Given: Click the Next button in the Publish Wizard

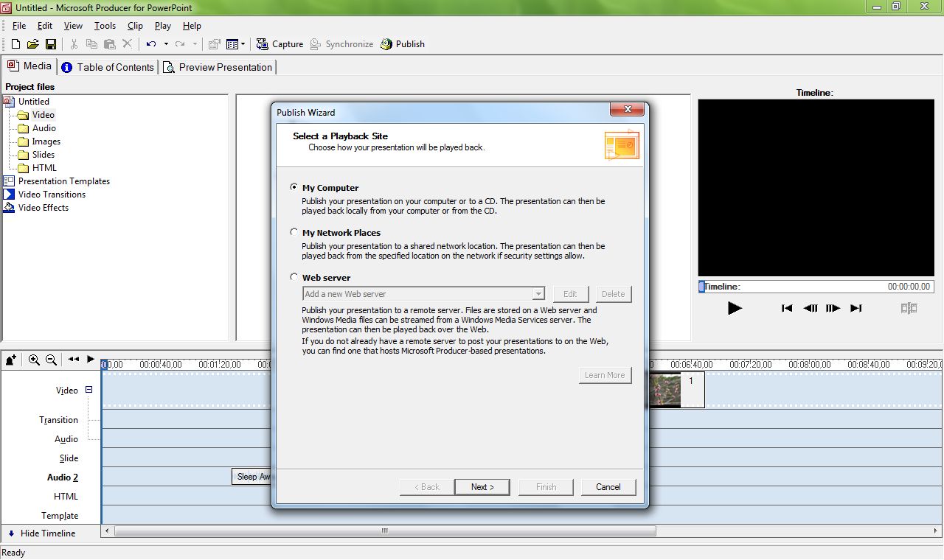Looking at the screenshot, I should point(482,486).
